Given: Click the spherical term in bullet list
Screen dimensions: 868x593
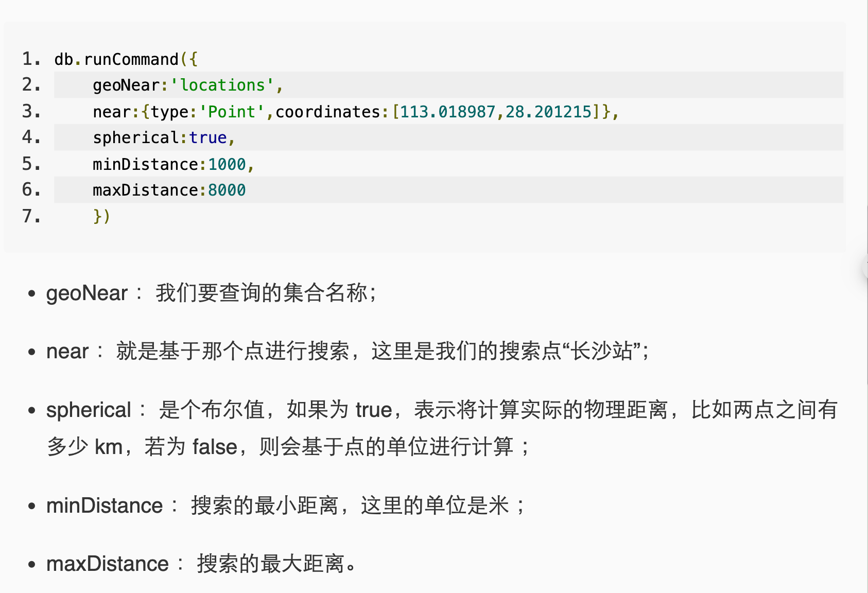Looking at the screenshot, I should pyautogui.click(x=89, y=410).
